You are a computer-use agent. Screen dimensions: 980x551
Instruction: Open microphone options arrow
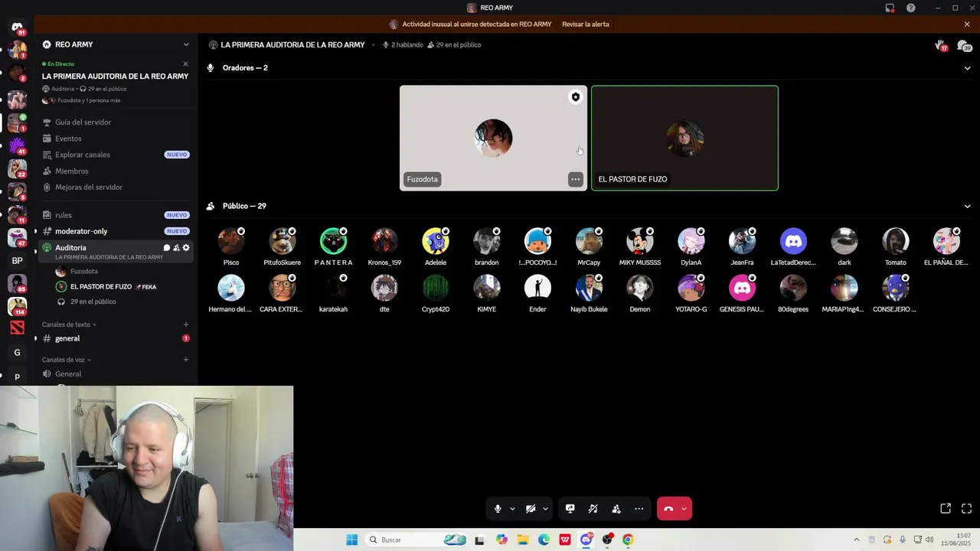512,509
